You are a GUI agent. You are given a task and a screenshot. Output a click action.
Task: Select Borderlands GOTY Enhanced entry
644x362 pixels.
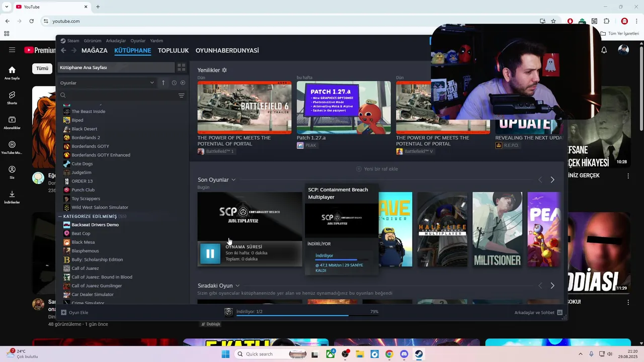[x=101, y=155]
